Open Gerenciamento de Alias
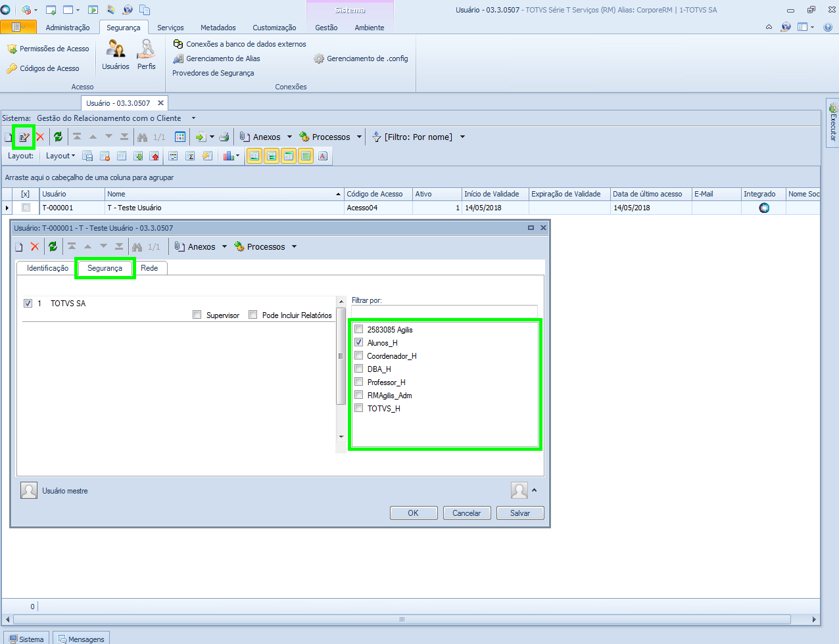839x644 pixels. click(x=216, y=58)
